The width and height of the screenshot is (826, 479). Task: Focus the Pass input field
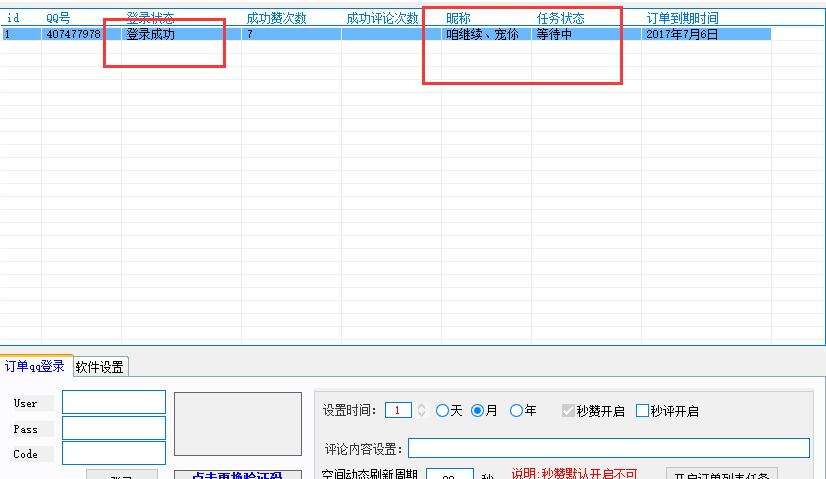(113, 428)
